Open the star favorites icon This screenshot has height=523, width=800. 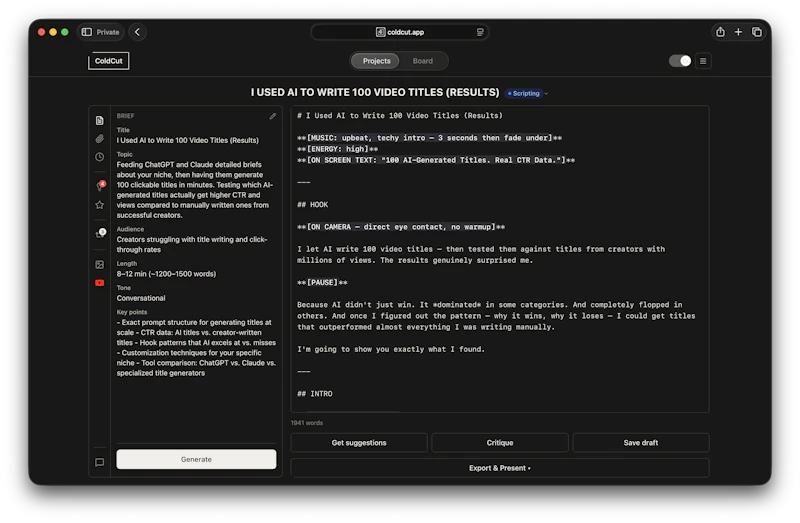99,205
